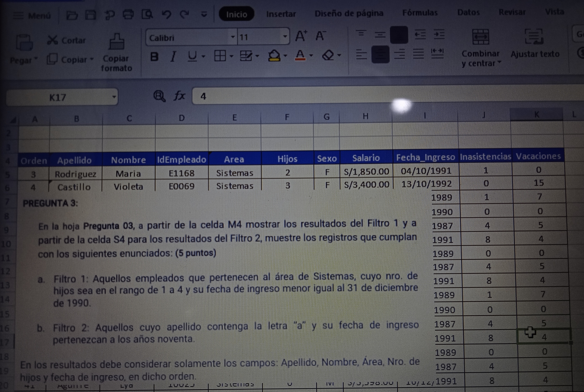Toggle Bold formatting
584x392 pixels.
pos(154,57)
